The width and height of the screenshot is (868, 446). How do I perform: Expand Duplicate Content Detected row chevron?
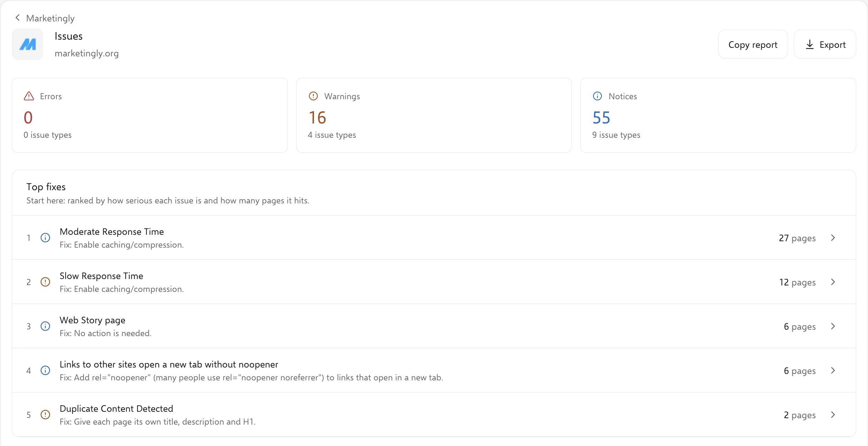(833, 415)
